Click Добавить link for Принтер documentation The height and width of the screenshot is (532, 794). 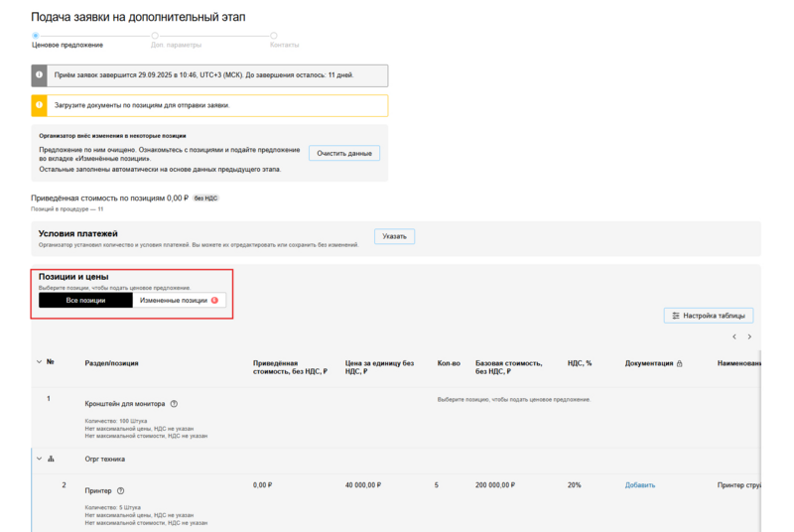point(640,485)
